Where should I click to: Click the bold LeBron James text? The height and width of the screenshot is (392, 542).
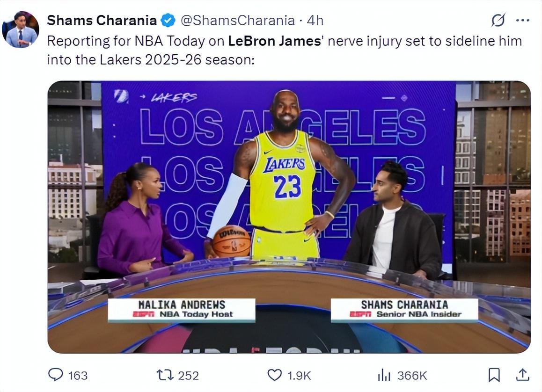click(275, 41)
